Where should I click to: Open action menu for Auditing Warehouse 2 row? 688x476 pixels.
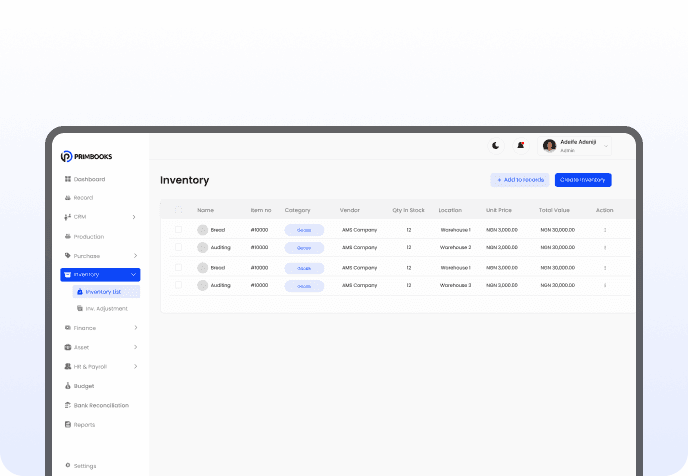coord(605,248)
